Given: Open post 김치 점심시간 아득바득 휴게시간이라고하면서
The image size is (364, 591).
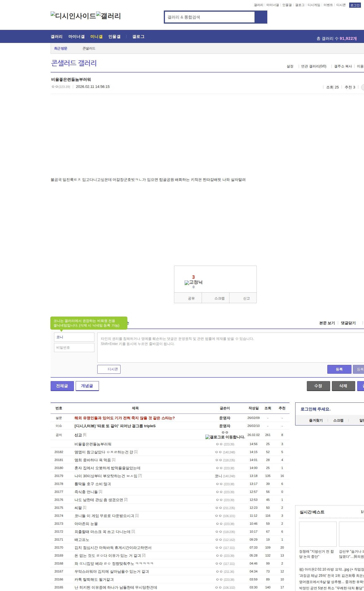Looking at the screenshot, I should click(113, 548).
